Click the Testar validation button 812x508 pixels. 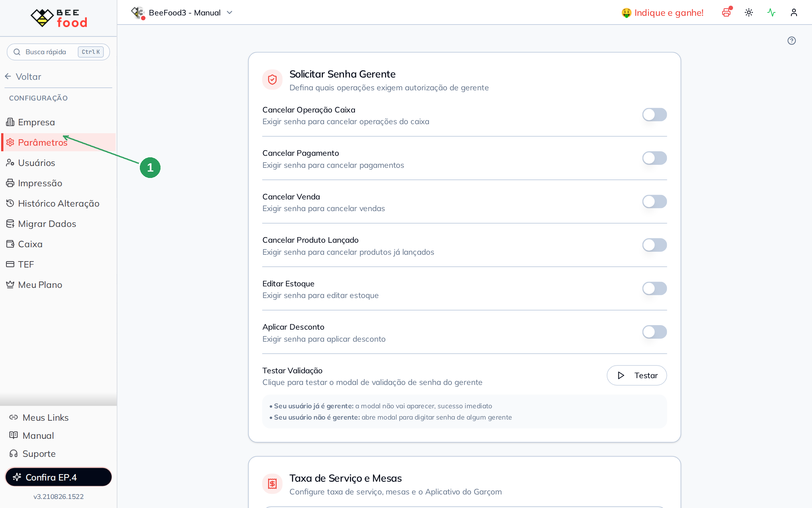pyautogui.click(x=637, y=375)
